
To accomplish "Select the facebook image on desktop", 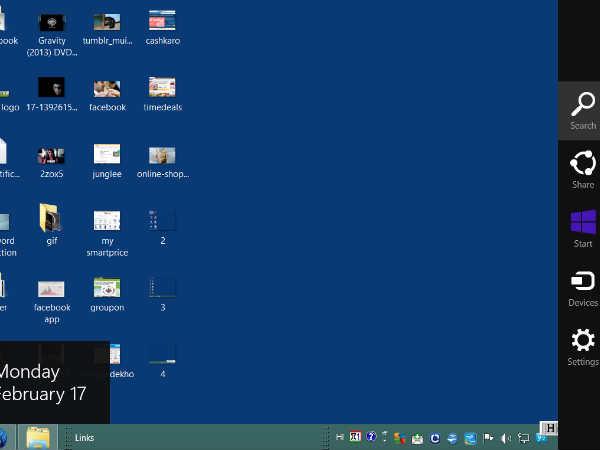I will [x=107, y=94].
